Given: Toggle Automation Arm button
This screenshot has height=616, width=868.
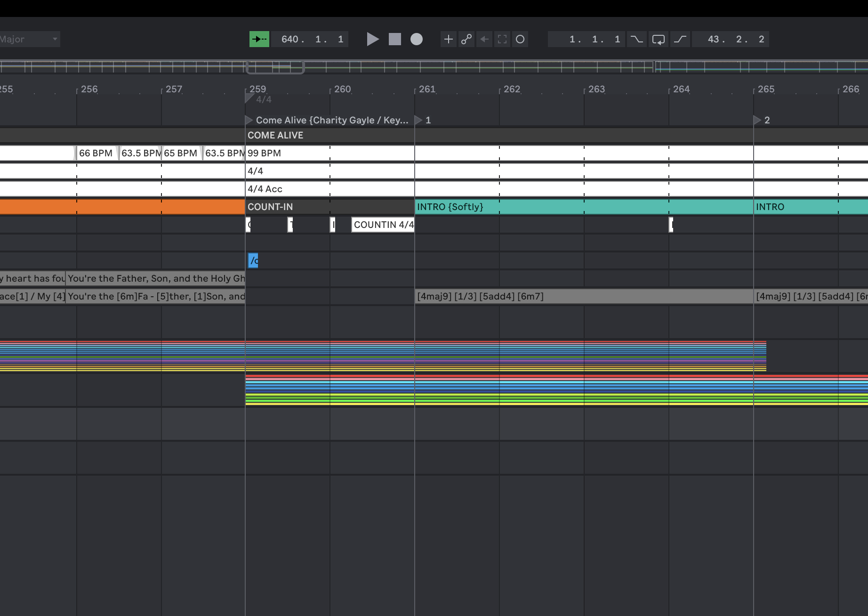Looking at the screenshot, I should click(466, 39).
